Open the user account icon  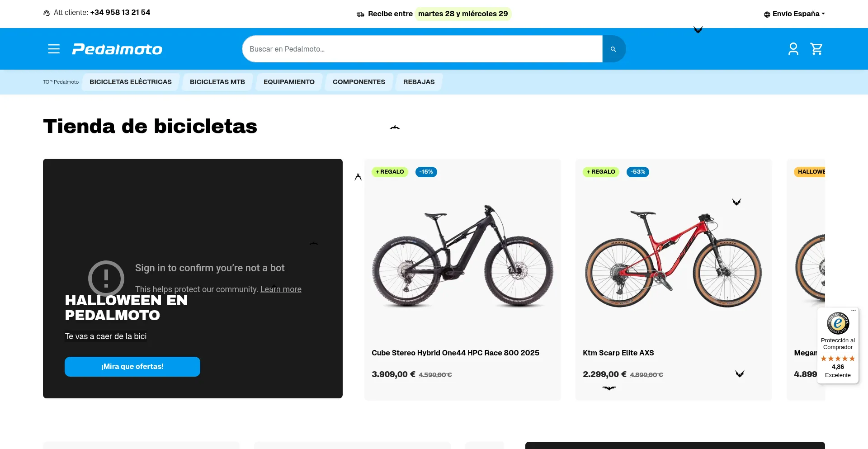tap(793, 49)
